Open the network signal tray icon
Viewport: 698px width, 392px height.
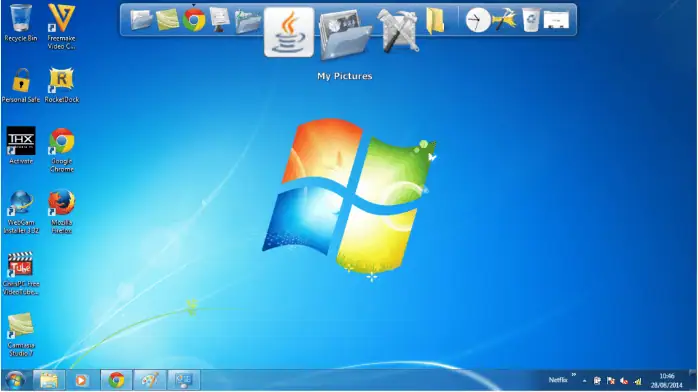coord(638,381)
